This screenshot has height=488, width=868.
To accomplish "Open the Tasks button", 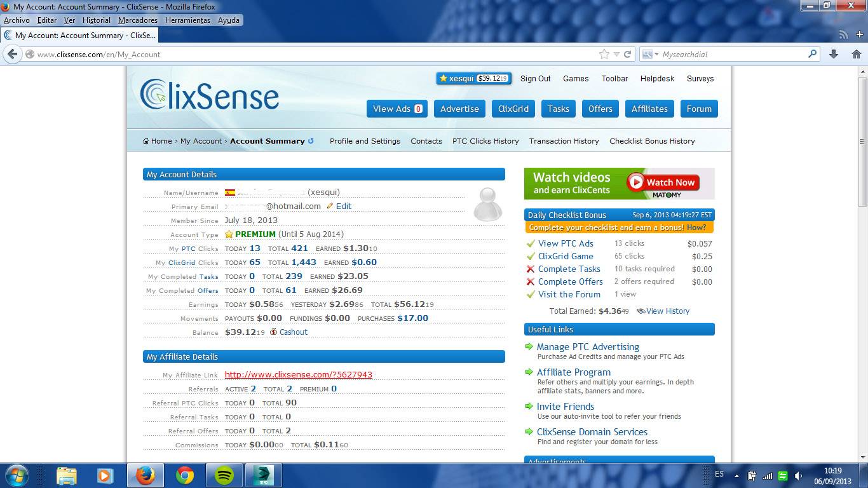I will coord(559,109).
